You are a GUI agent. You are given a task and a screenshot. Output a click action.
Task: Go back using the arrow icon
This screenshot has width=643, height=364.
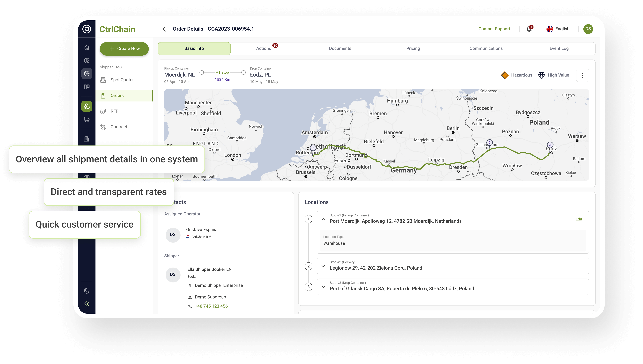(165, 29)
